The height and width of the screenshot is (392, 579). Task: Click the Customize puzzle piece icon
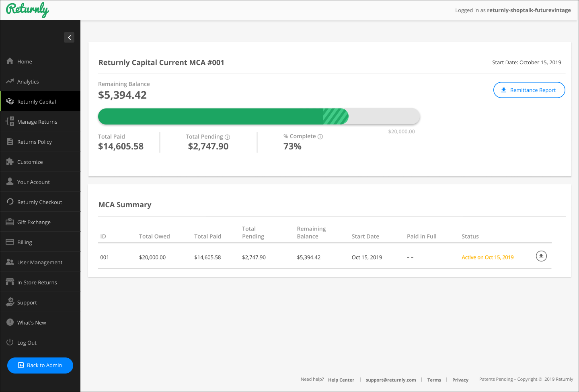click(10, 161)
